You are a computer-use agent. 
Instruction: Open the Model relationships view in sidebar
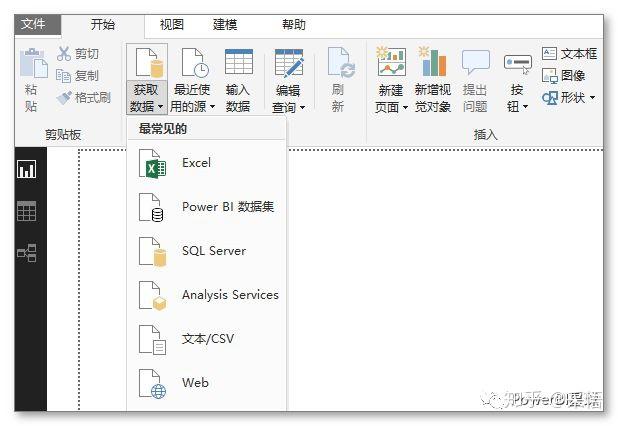pos(26,253)
